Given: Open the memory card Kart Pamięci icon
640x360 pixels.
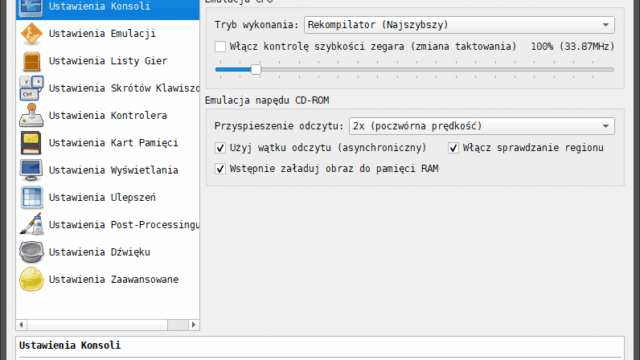Looking at the screenshot, I should tap(31, 143).
